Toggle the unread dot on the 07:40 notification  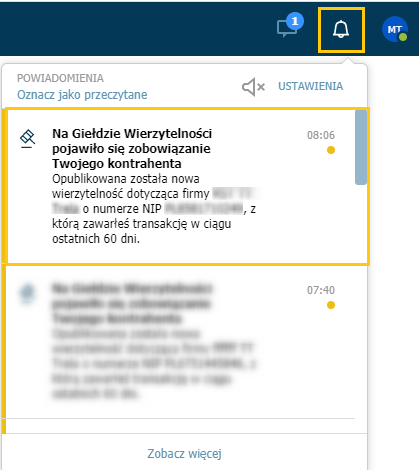(x=331, y=305)
